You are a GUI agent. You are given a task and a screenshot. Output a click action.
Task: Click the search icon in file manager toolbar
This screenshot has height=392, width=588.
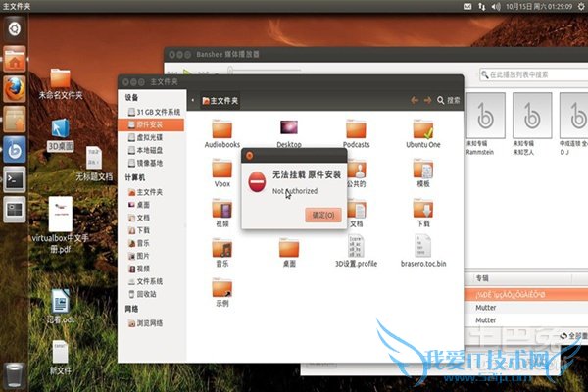click(452, 100)
